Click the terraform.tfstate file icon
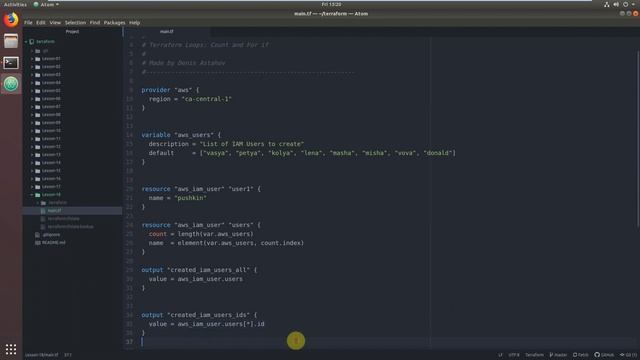The width and height of the screenshot is (640, 360). pyautogui.click(x=43, y=219)
